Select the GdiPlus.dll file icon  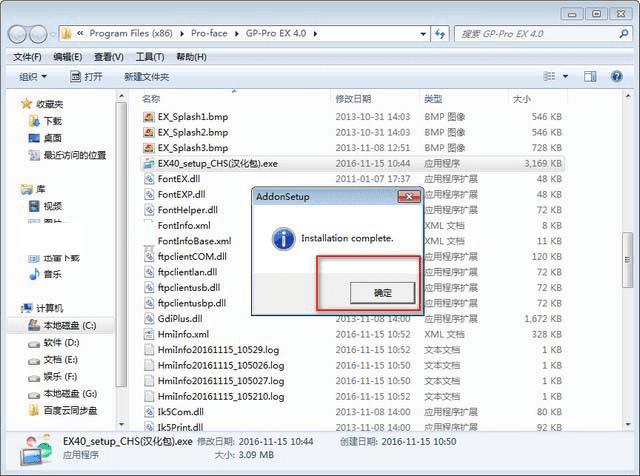(149, 318)
